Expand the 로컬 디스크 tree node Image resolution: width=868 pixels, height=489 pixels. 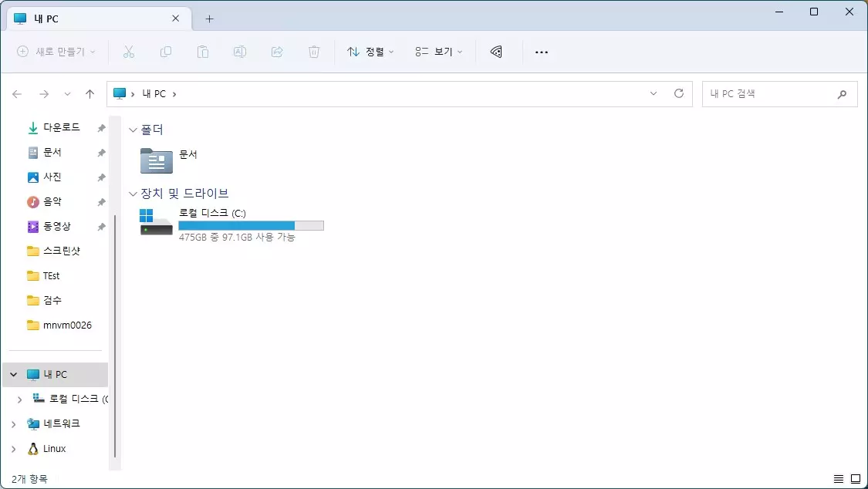tap(19, 400)
